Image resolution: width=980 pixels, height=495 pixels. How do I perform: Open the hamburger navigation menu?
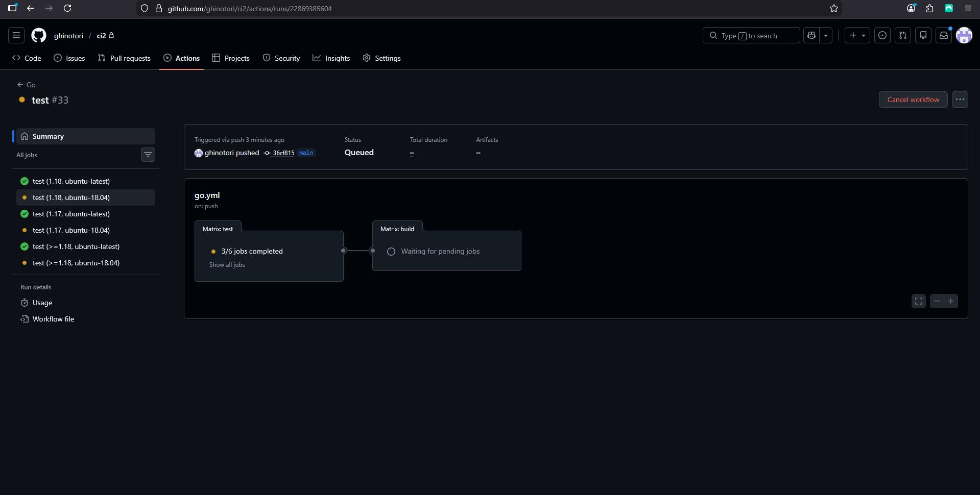16,36
